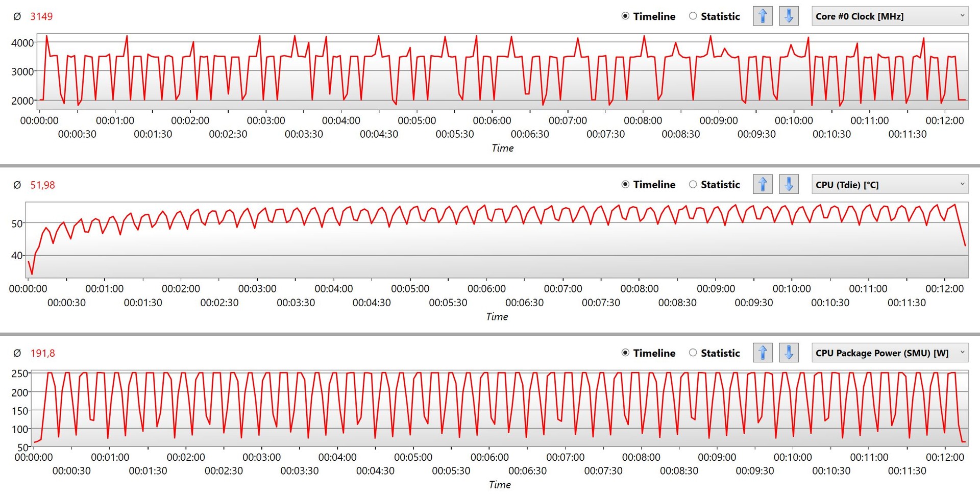Open the Core #0 Clock [MHz] dropdown
This screenshot has height=497, width=980.
[x=890, y=16]
